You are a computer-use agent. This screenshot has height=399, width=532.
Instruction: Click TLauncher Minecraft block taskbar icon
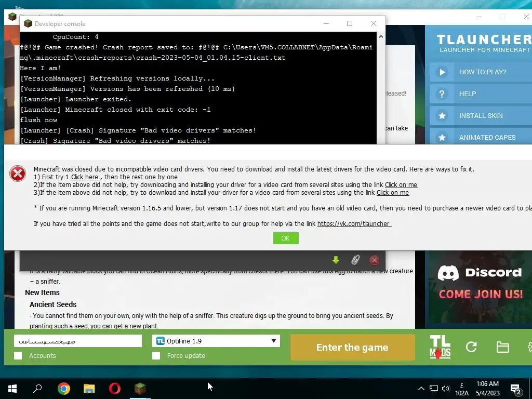pyautogui.click(x=140, y=388)
